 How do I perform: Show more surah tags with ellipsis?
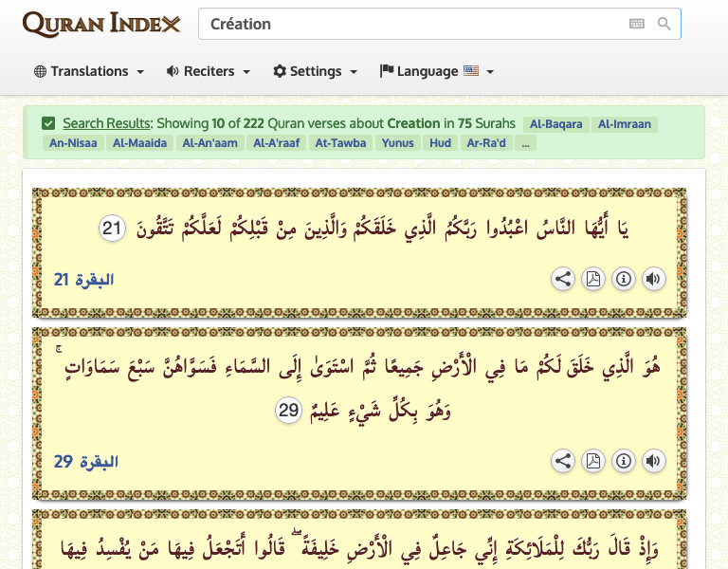click(x=525, y=143)
